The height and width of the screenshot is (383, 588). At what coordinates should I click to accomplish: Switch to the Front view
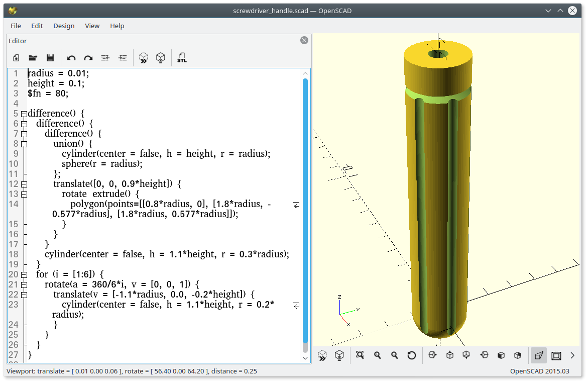pyautogui.click(x=501, y=355)
